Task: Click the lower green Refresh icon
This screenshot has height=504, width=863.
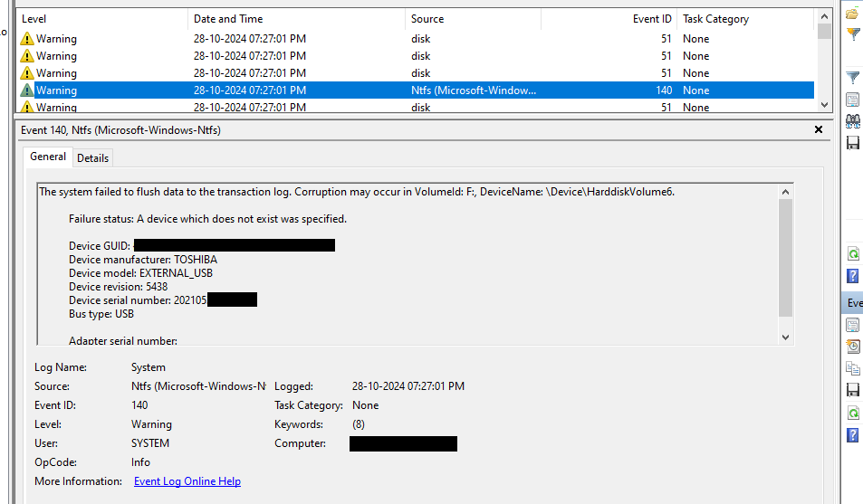Action: [x=853, y=414]
